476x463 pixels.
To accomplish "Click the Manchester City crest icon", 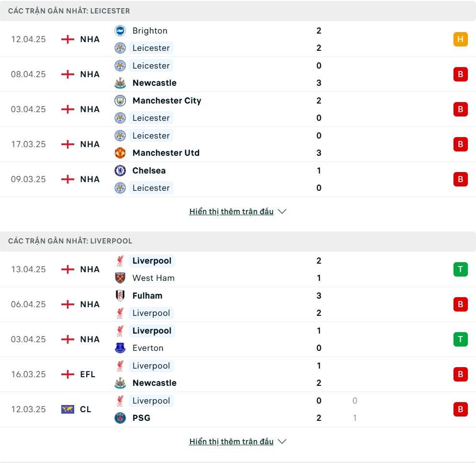I will 120,101.
